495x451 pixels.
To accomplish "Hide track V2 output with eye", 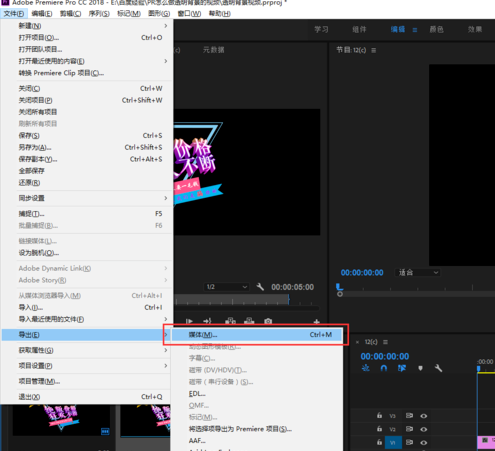I will pos(424,429).
